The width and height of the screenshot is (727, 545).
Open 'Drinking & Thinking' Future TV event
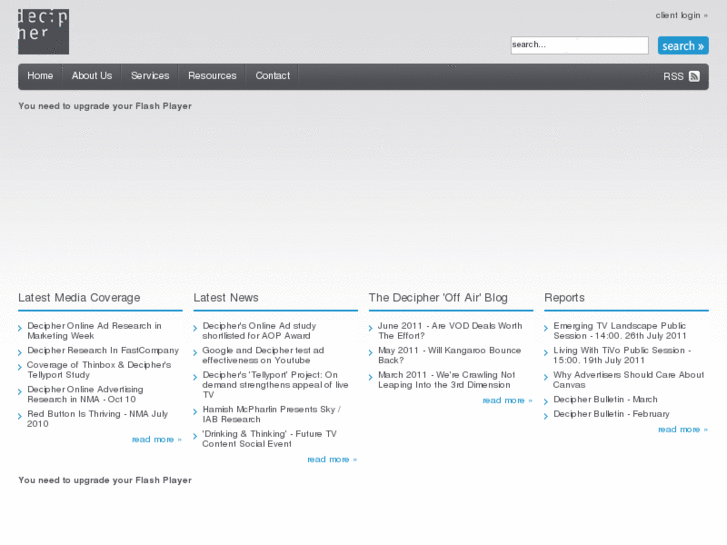pos(269,439)
